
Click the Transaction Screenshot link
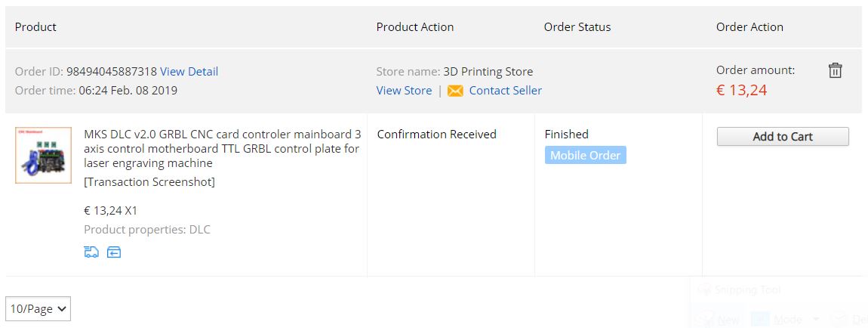[149, 182]
